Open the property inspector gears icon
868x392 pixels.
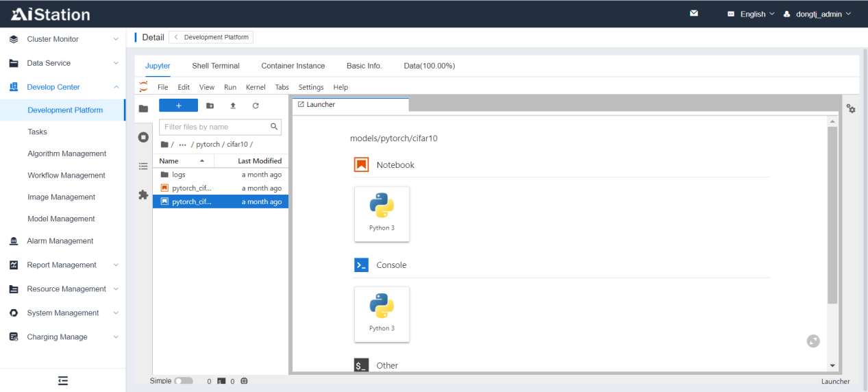coord(851,108)
